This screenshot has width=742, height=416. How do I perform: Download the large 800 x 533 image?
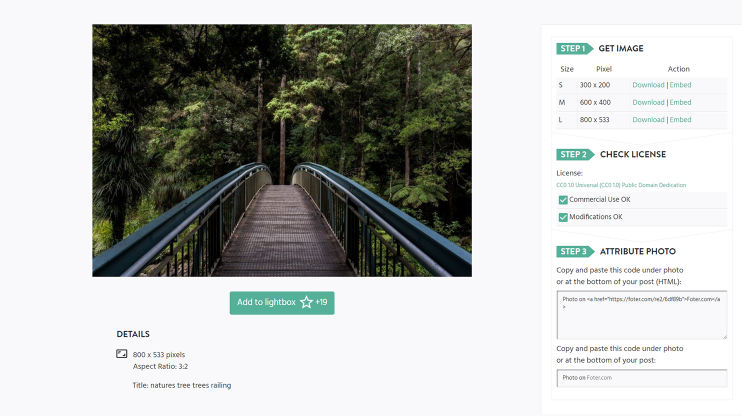(x=648, y=120)
